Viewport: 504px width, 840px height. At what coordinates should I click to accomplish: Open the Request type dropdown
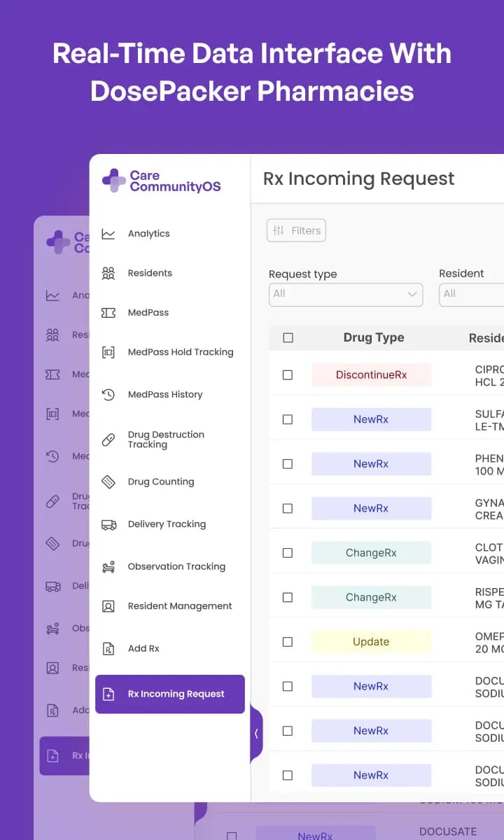coord(346,294)
